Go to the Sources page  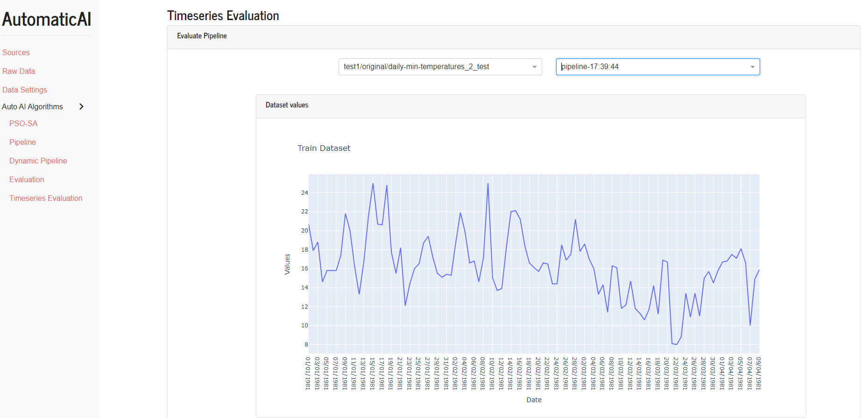[16, 52]
